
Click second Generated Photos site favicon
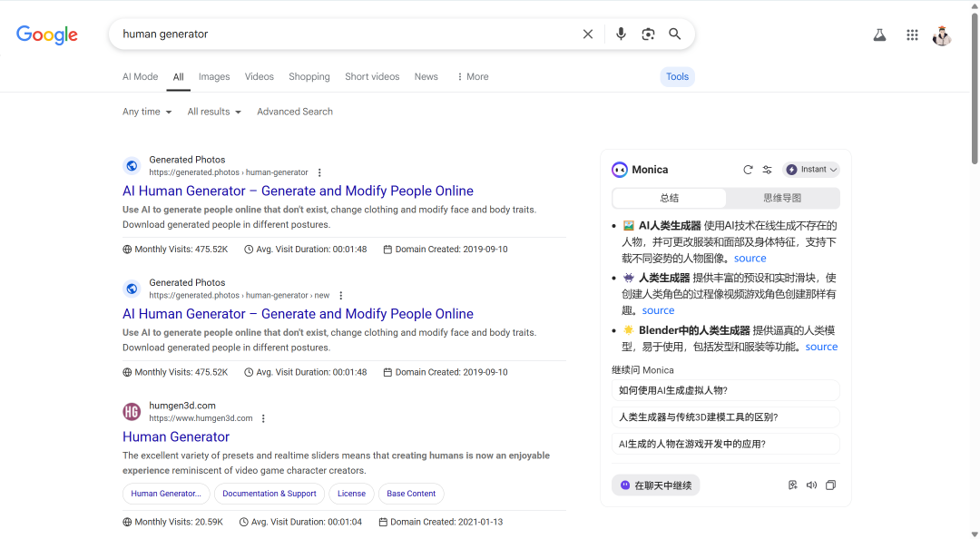tap(132, 289)
